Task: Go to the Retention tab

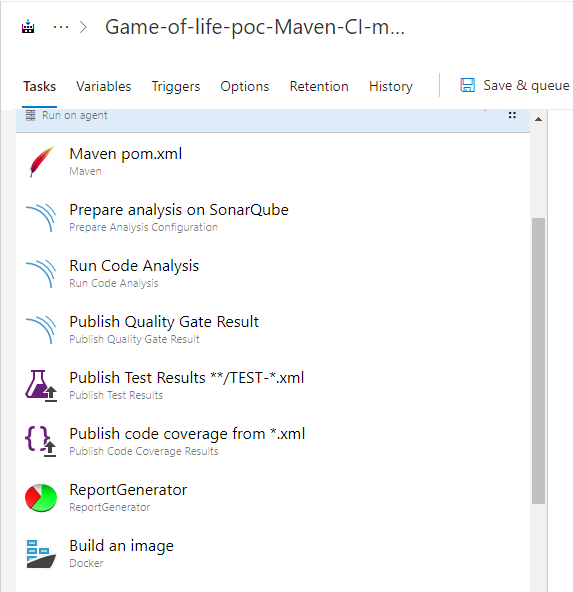Action: tap(319, 86)
